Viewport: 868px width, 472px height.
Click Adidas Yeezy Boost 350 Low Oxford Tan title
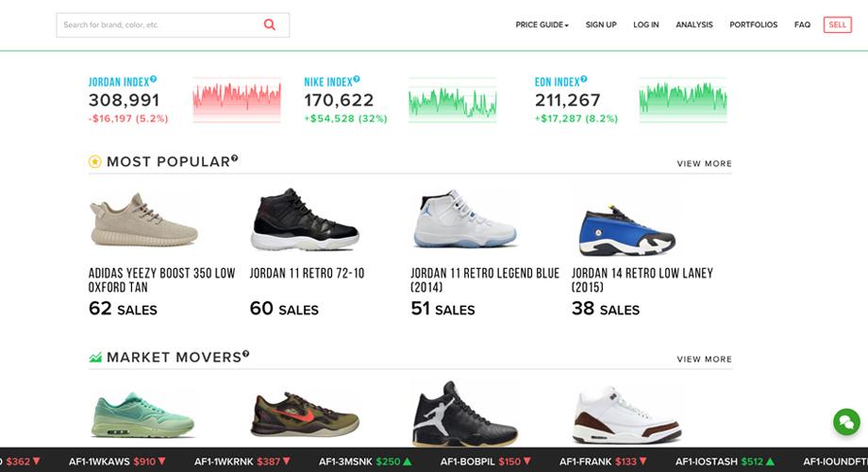[x=161, y=280]
